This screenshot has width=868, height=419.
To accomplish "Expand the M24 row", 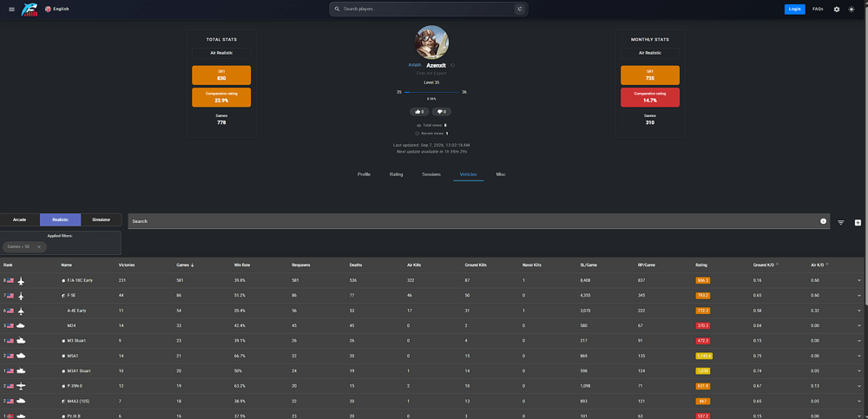I will click(859, 326).
